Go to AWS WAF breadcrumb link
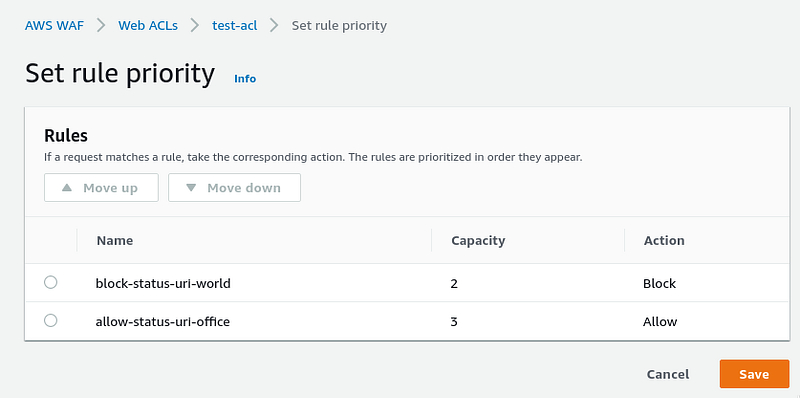This screenshot has height=398, width=800. click(54, 26)
